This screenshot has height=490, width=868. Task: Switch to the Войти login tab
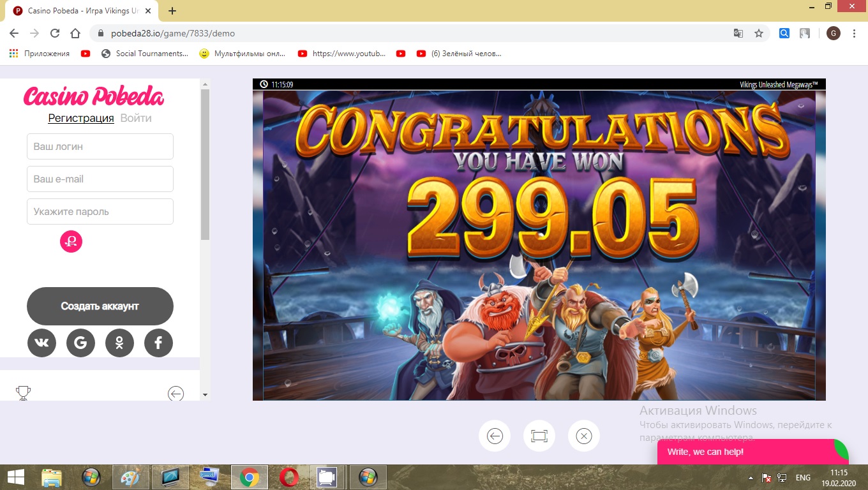136,118
